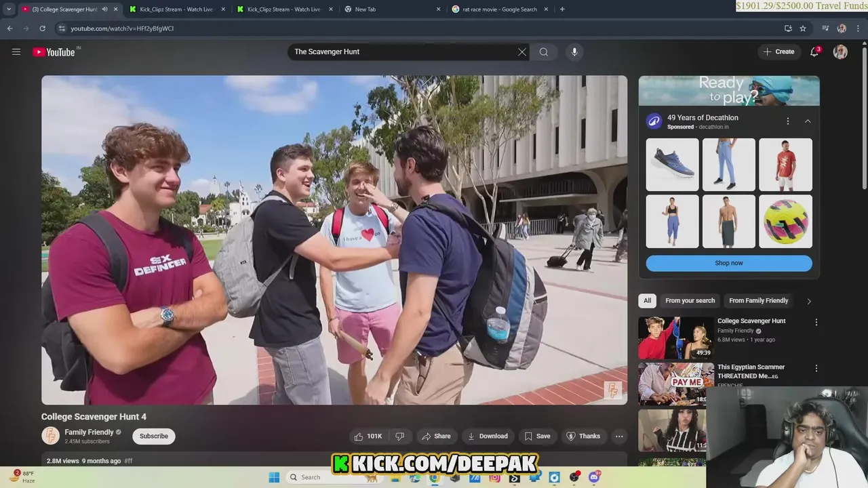Open the PAY ME Egyptian Scammer thumbnail
The width and height of the screenshot is (868, 488).
675,383
